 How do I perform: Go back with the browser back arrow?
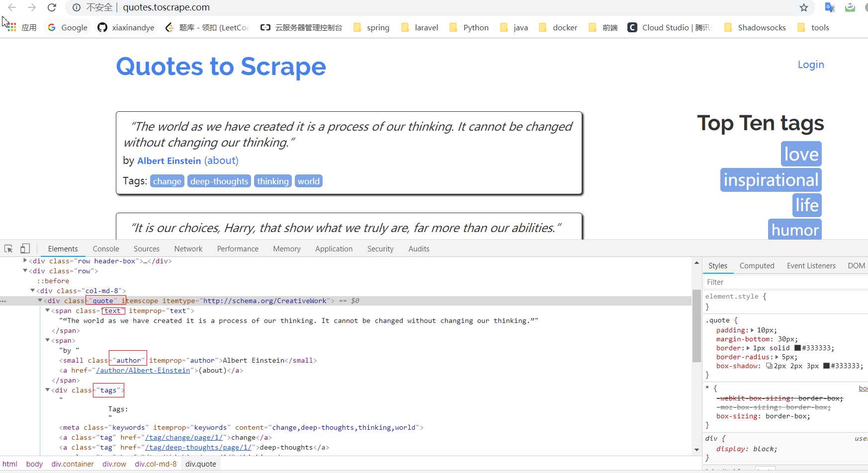click(x=12, y=7)
